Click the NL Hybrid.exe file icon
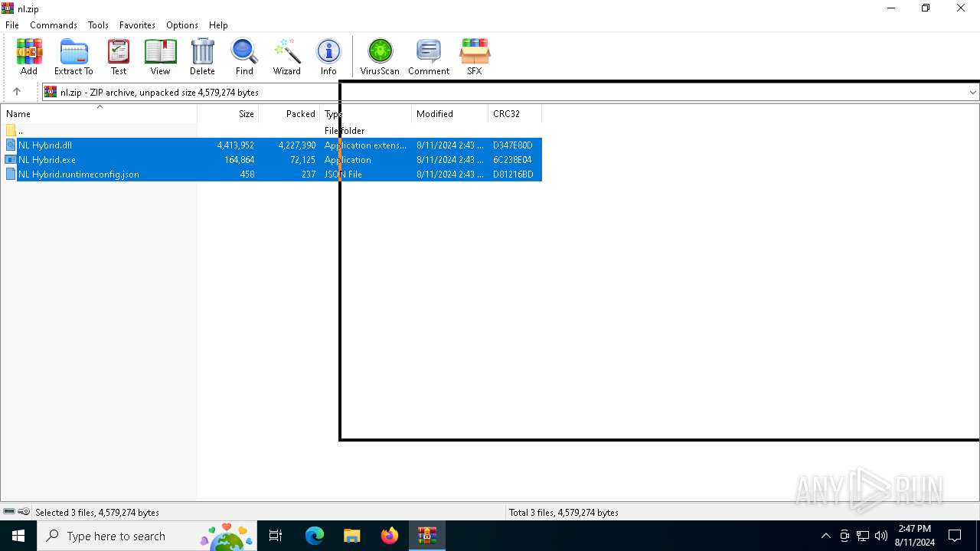Screen dimensions: 980x551 click(11, 160)
